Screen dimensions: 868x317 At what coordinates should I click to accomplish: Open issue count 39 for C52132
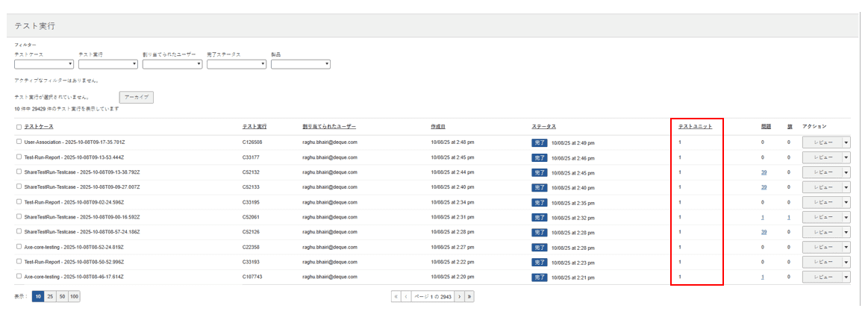click(764, 172)
